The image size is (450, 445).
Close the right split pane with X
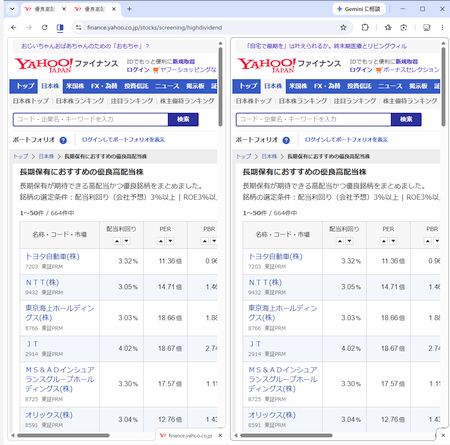click(x=443, y=435)
